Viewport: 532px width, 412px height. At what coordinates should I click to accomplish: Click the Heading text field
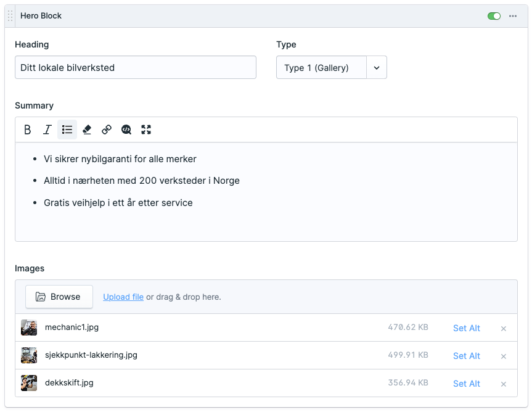(x=135, y=68)
